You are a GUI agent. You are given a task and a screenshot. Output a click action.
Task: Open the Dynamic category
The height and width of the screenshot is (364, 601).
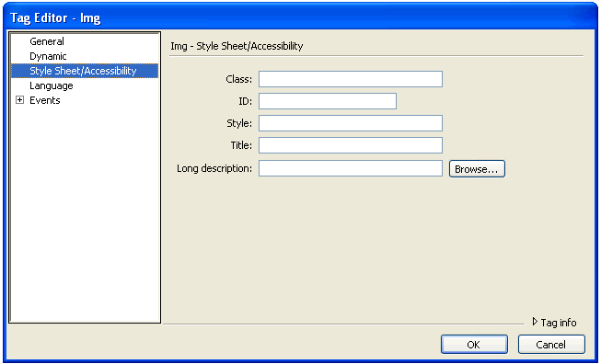coord(48,56)
